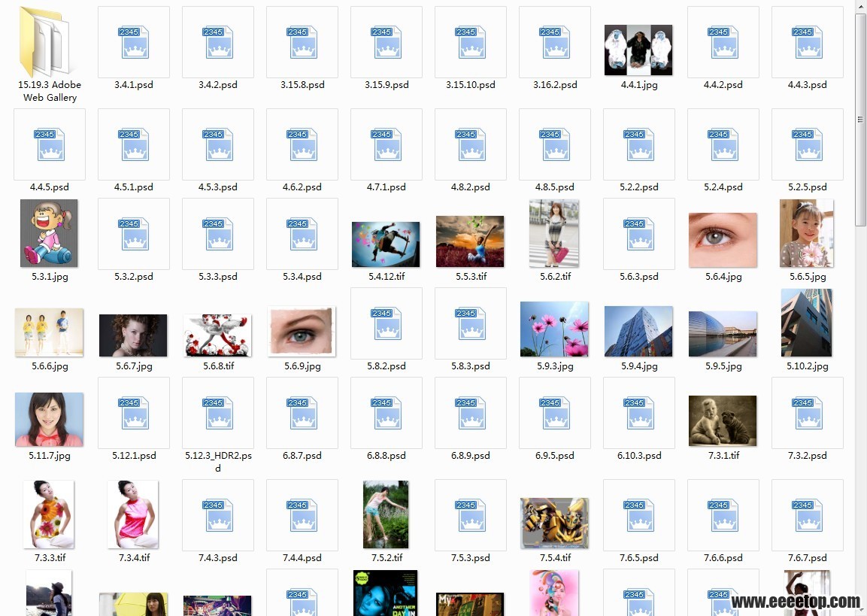The image size is (867, 616).
Task: Click the "7.6.5.psd" file name
Action: point(639,557)
